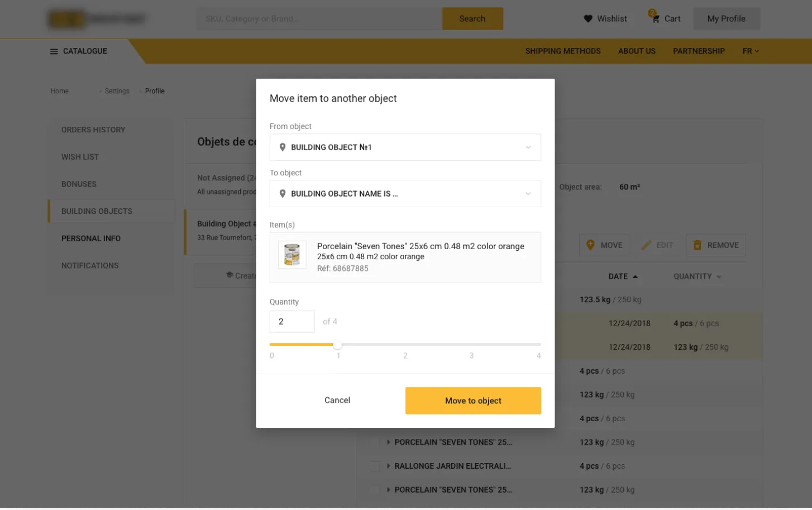
Task: Click the QUANTITY sort arrow icon
Action: [x=719, y=277]
